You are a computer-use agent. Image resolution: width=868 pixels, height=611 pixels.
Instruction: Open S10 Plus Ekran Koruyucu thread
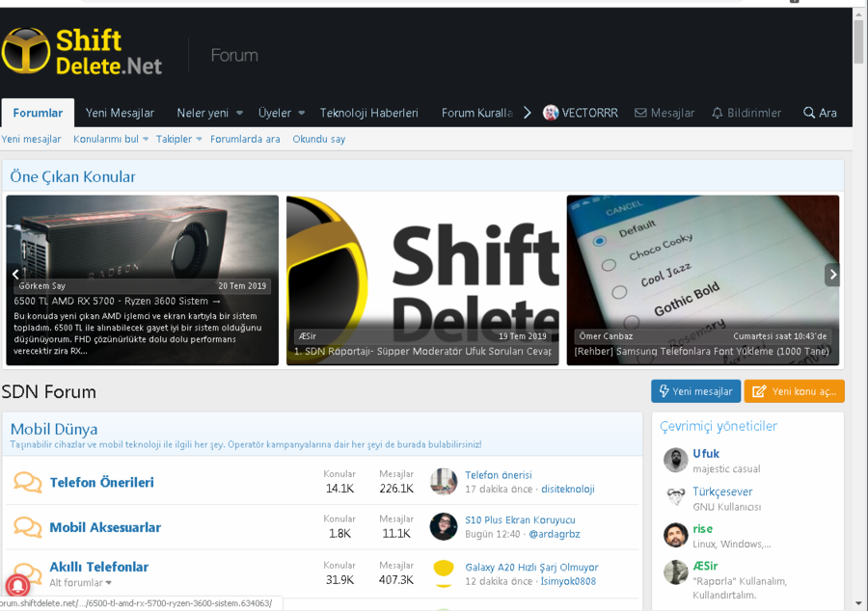click(x=520, y=519)
